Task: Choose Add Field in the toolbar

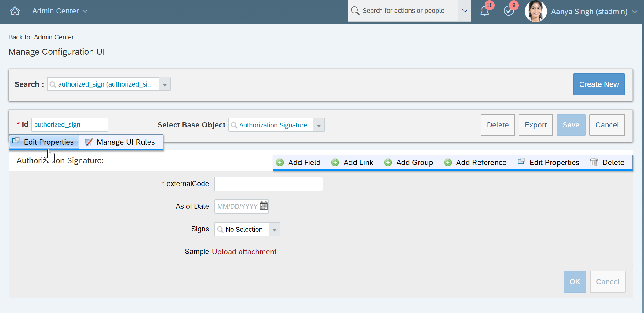Action: click(298, 162)
